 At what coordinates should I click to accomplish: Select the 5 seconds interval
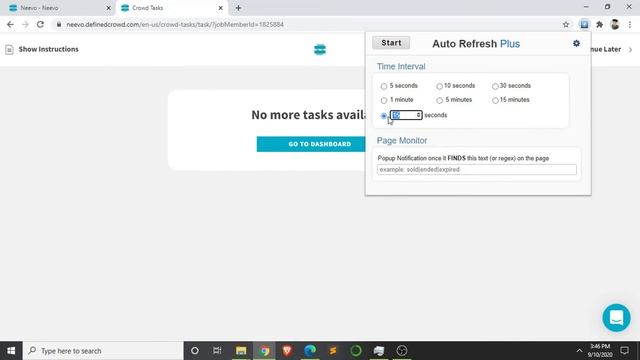384,86
